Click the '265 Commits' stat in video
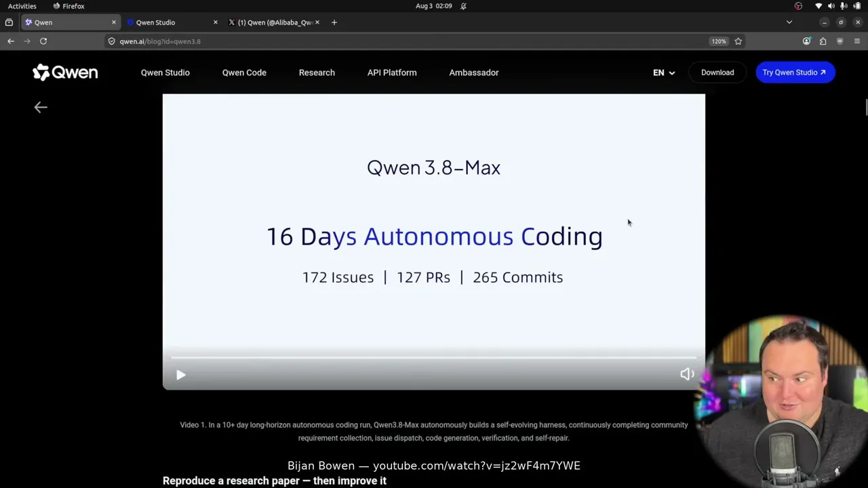The width and height of the screenshot is (868, 488). [x=518, y=277]
